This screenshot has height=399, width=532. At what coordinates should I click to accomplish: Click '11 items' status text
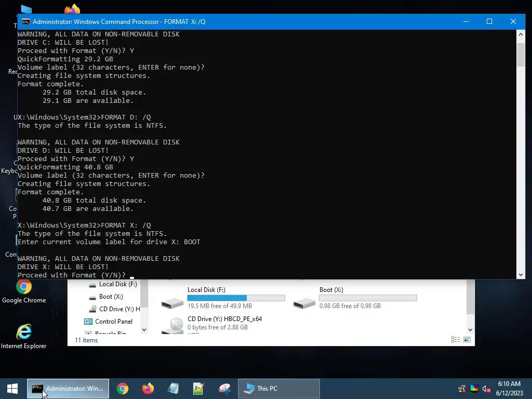tap(86, 340)
